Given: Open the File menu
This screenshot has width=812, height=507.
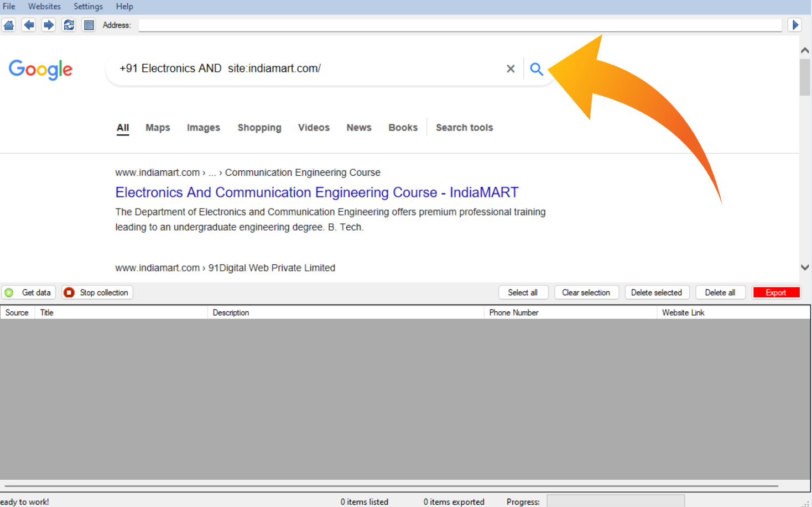Looking at the screenshot, I should point(9,7).
